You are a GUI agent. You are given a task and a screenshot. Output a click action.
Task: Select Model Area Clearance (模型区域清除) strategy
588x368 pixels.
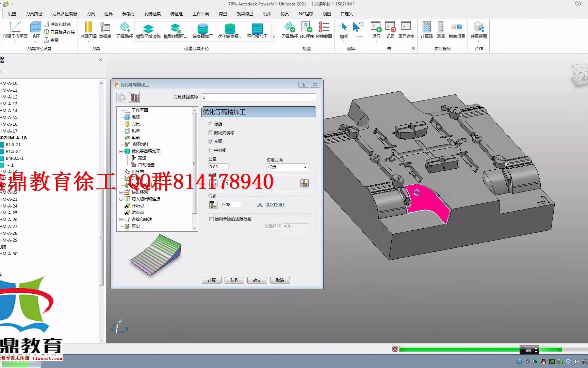(148, 31)
